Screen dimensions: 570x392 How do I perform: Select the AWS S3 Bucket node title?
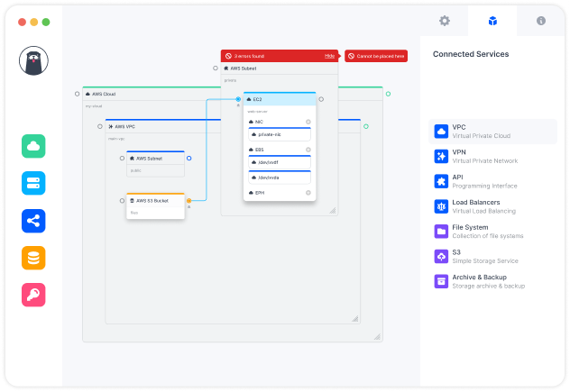tap(152, 201)
